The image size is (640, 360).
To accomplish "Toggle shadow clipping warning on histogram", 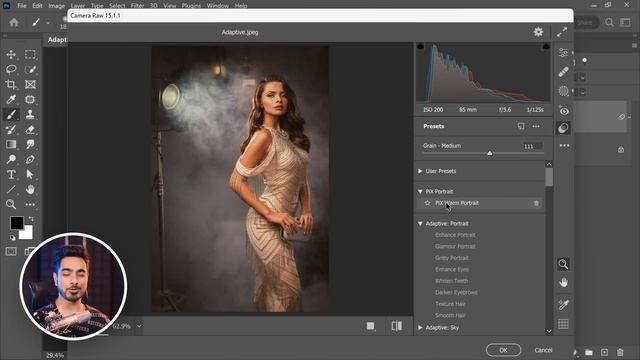I will pos(420,46).
